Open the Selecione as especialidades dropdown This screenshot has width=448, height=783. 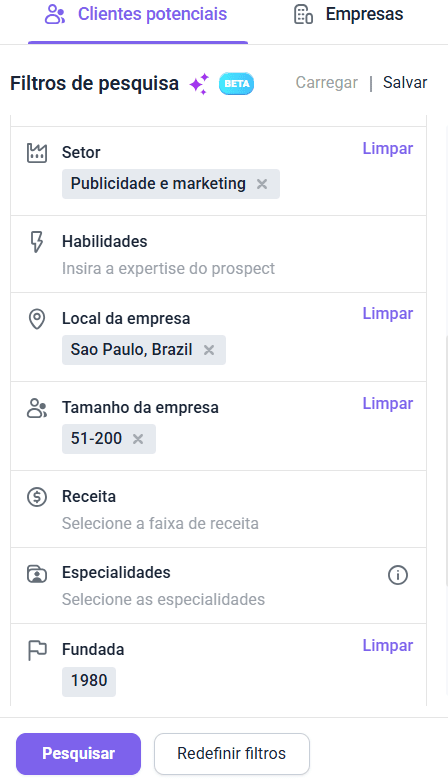coord(163,599)
